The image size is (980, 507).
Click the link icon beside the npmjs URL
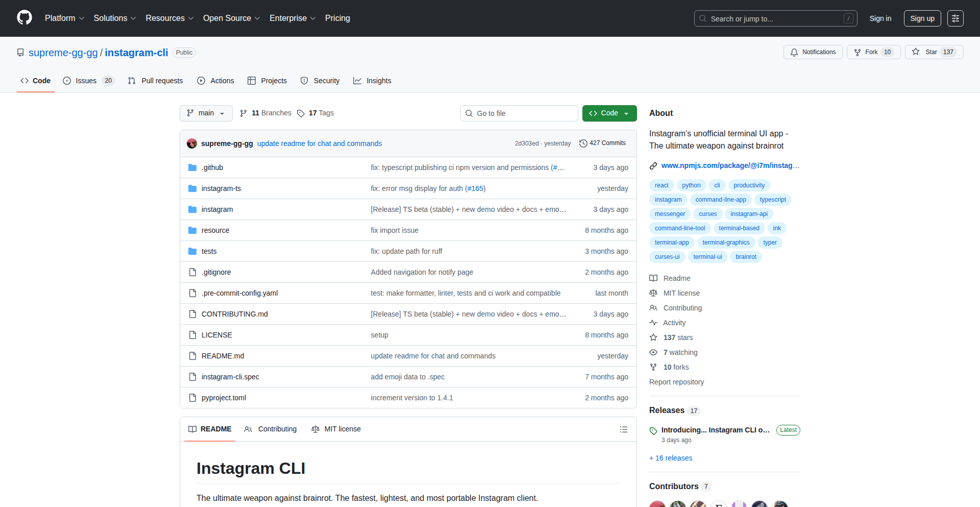point(653,166)
